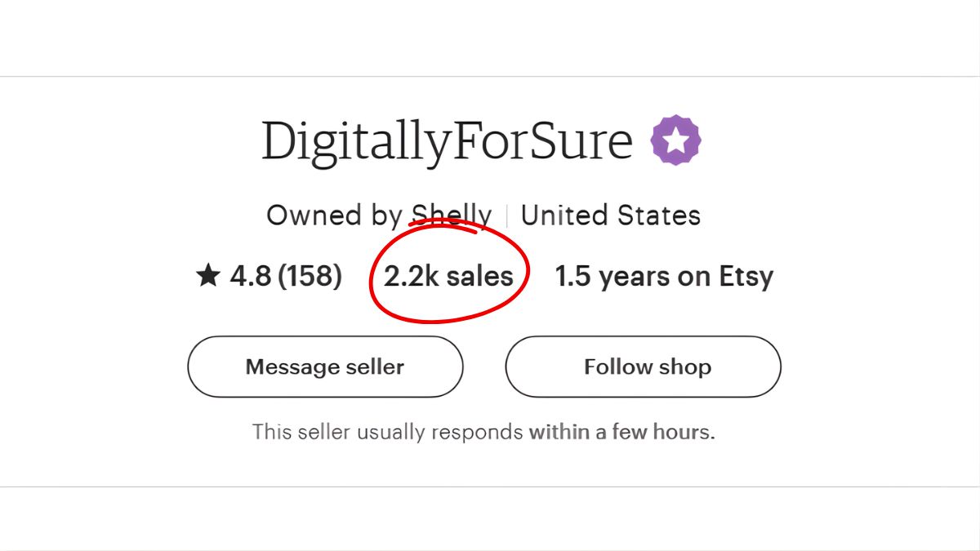This screenshot has height=551, width=980.
Task: Click the purple Star Seller badge
Action: 675,140
